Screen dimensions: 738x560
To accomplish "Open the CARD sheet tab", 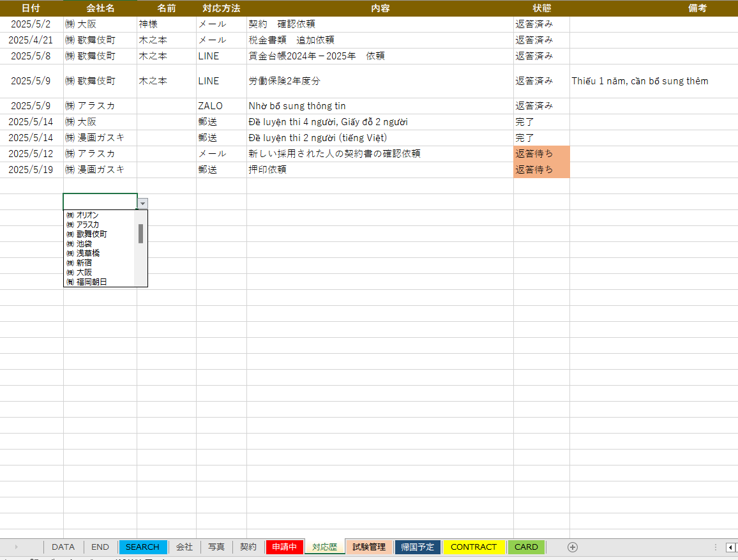I will click(x=526, y=547).
